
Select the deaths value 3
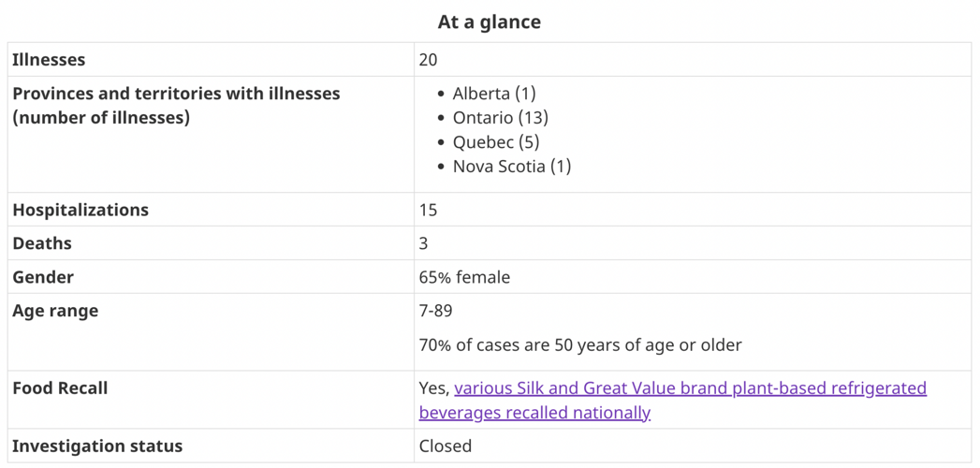coord(423,243)
